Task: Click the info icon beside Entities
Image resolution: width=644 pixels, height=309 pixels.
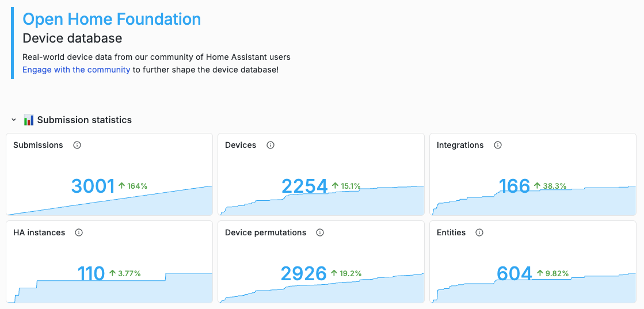Action: pos(479,232)
